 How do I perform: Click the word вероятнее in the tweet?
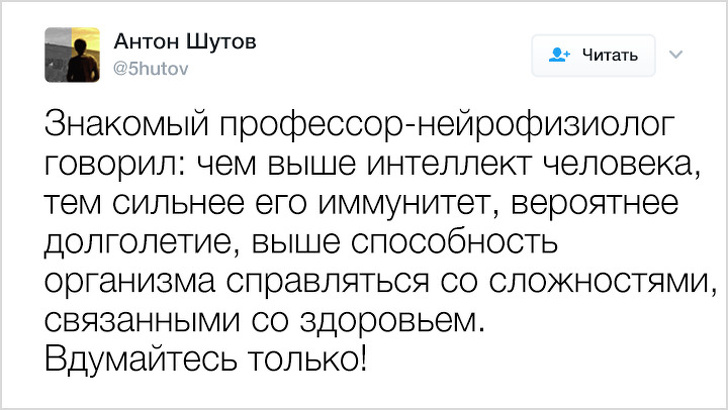pyautogui.click(x=598, y=203)
